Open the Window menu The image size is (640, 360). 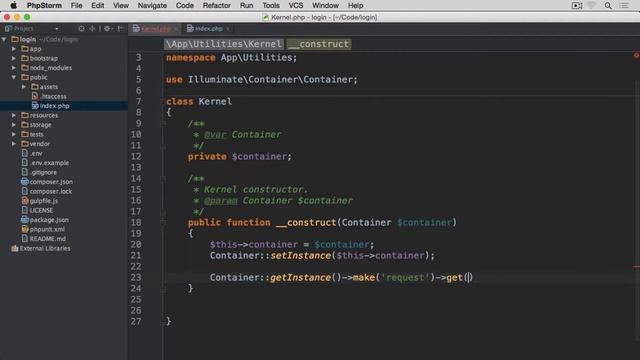(325, 5)
